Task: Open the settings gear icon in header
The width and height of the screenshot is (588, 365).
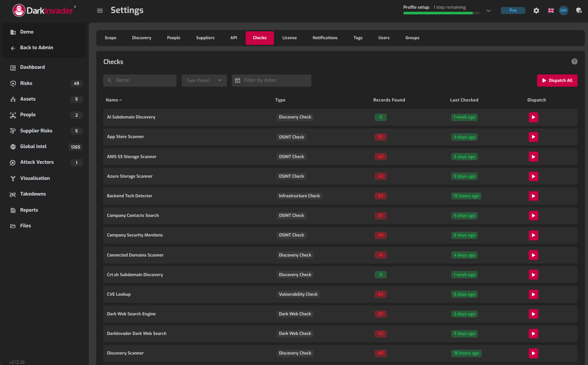Action: 536,10
